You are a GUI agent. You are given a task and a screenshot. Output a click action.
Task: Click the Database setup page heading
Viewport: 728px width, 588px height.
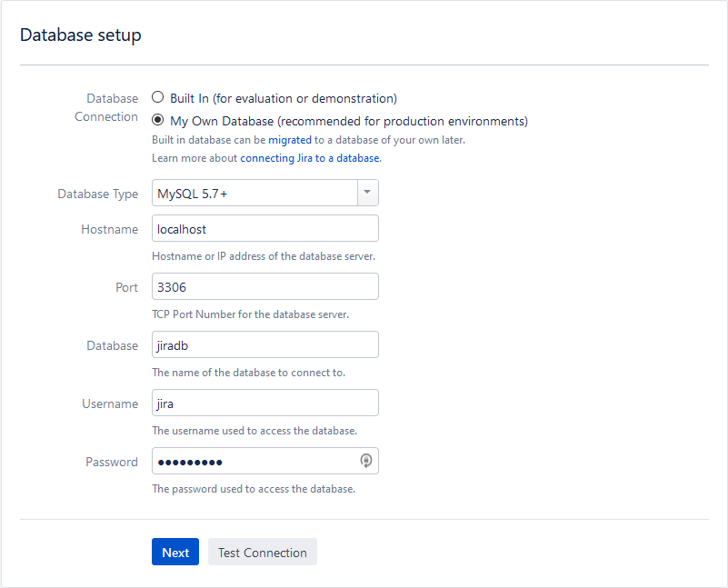tap(81, 35)
